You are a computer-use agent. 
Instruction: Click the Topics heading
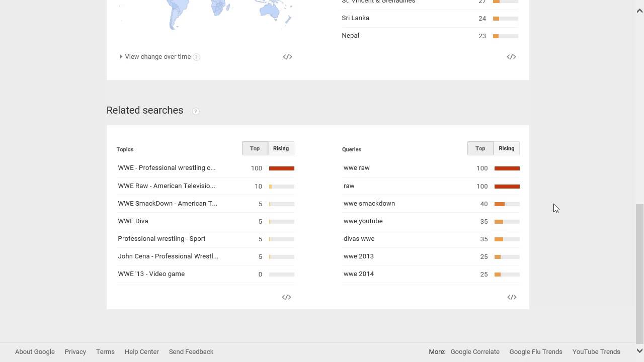click(x=125, y=149)
